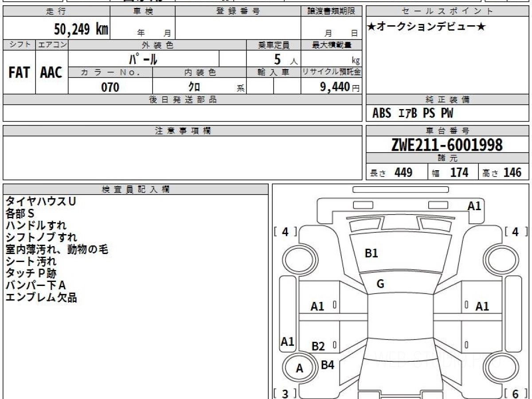Click the 注意事項欄 section header

183,131
